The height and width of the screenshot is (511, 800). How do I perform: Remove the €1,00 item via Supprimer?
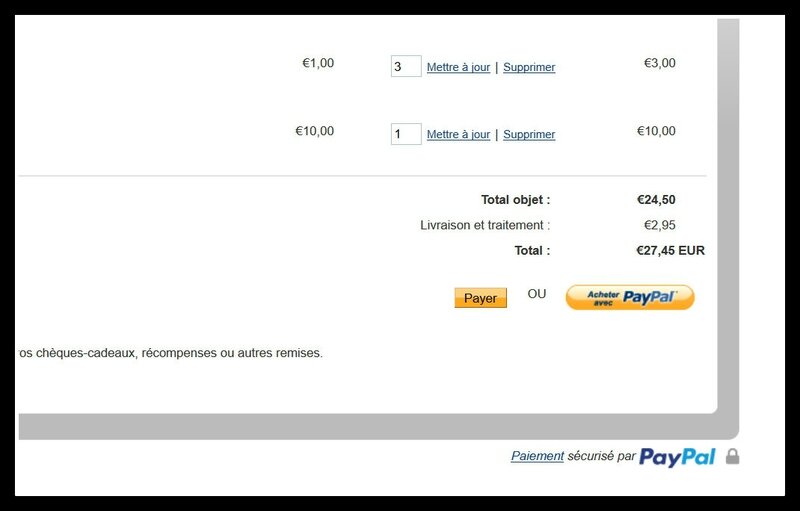click(x=529, y=67)
